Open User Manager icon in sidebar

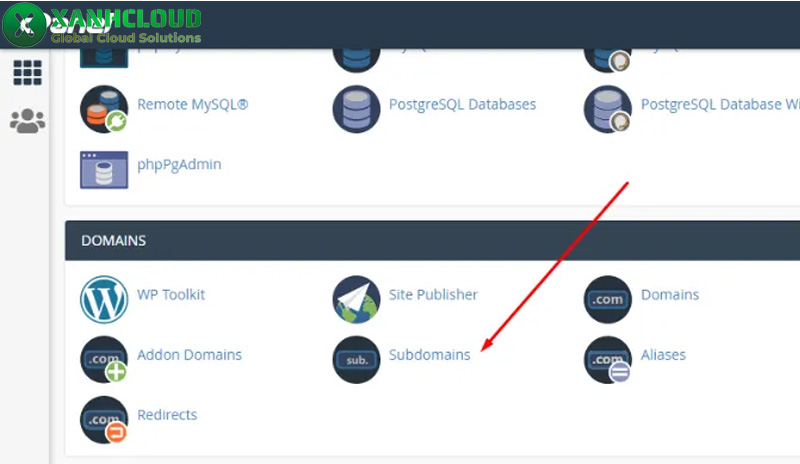27,121
